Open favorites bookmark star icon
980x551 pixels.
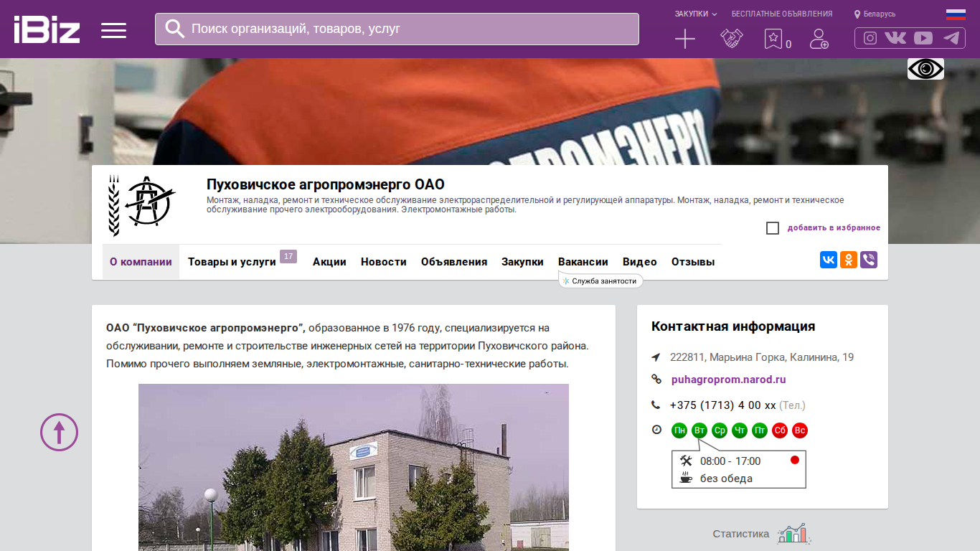click(x=773, y=39)
